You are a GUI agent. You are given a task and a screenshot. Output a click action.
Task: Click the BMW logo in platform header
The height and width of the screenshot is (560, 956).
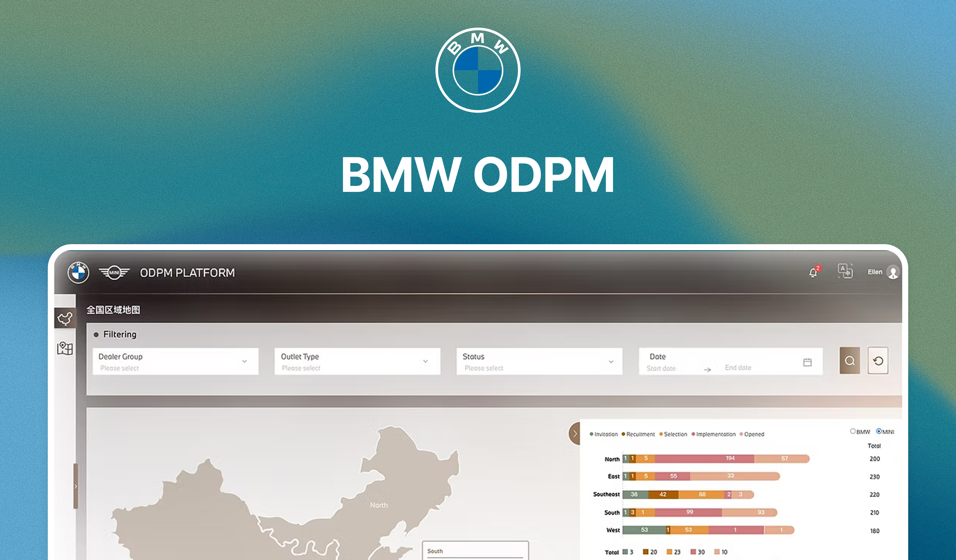pyautogui.click(x=78, y=272)
